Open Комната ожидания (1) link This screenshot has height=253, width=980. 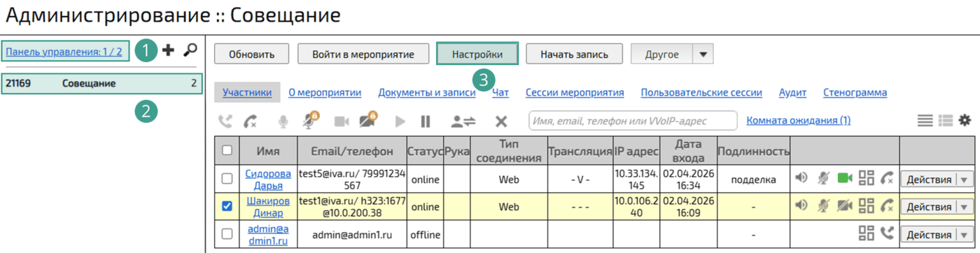point(799,120)
